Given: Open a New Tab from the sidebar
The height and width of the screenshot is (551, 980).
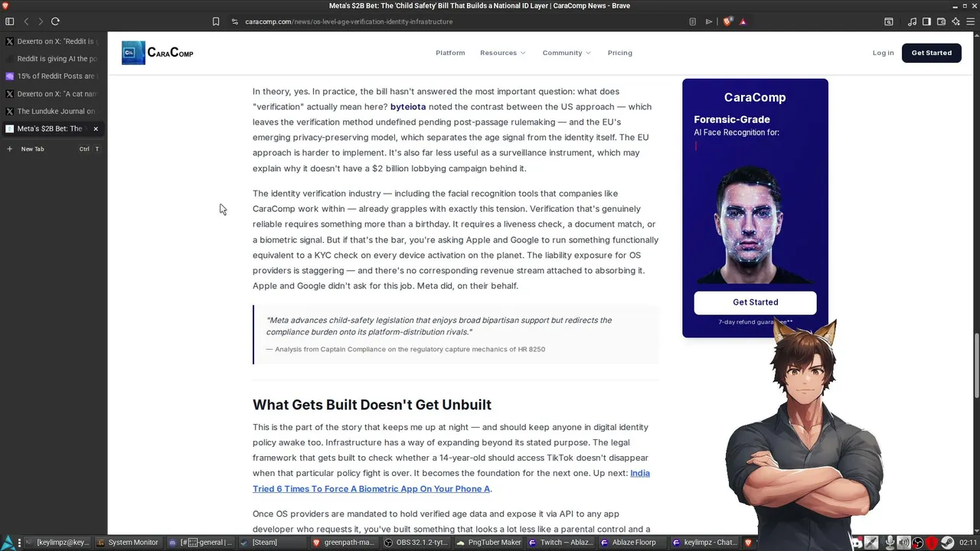Looking at the screenshot, I should [52, 149].
